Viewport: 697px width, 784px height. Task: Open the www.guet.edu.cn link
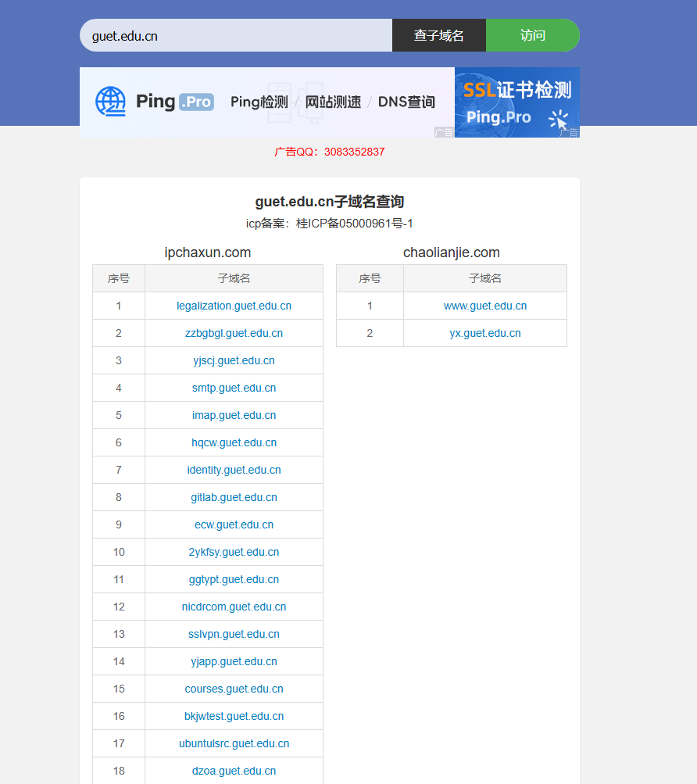[x=484, y=306]
